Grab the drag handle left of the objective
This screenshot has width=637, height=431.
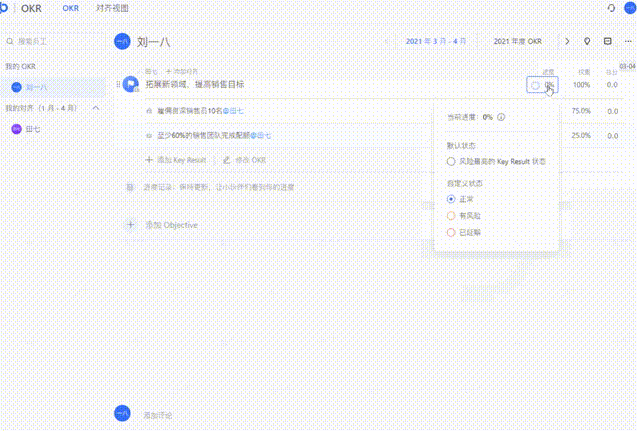(118, 84)
